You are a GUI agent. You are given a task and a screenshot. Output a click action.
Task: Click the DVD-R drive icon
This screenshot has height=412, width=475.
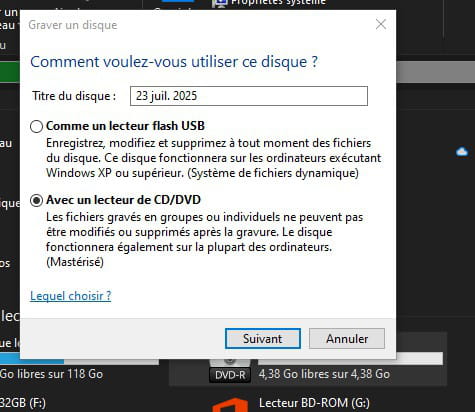(230, 371)
